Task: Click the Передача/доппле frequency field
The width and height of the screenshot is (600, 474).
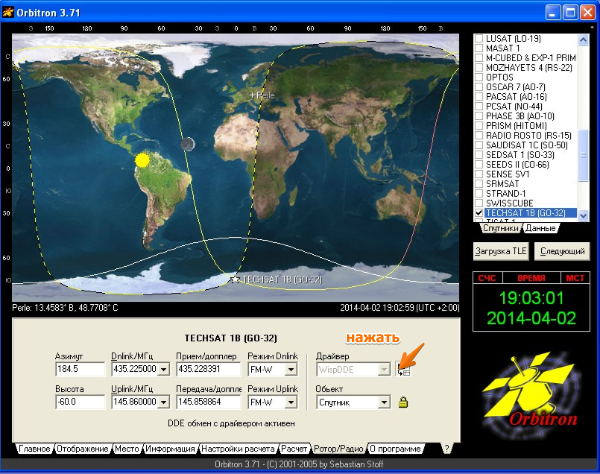Action: pos(208,402)
